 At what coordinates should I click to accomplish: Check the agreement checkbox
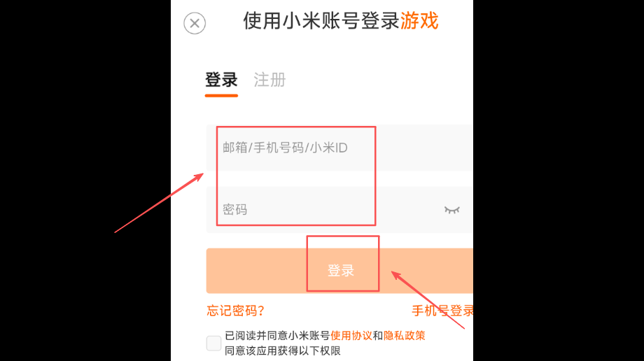pos(213,343)
